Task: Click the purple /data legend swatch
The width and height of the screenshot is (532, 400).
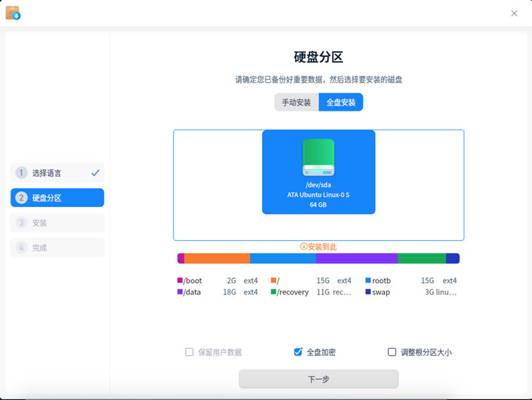Action: click(x=180, y=292)
